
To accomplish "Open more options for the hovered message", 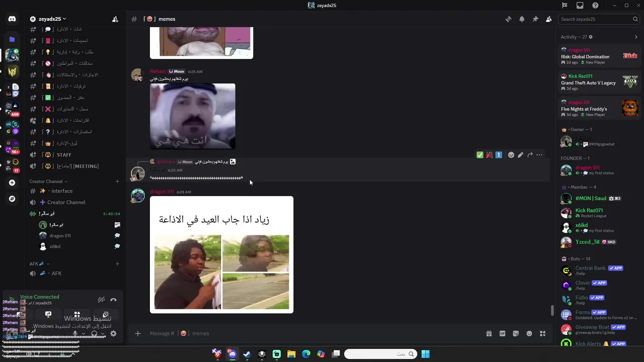I will click(539, 155).
